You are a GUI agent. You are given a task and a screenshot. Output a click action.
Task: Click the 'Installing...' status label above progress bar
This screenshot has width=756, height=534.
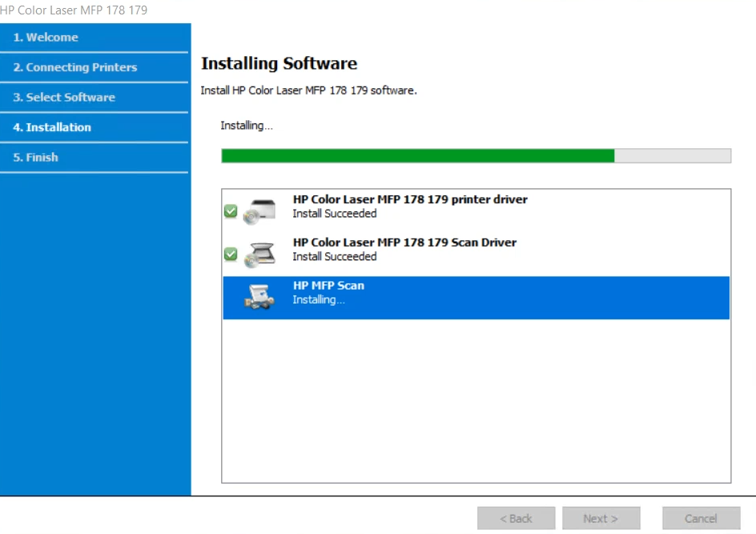247,126
